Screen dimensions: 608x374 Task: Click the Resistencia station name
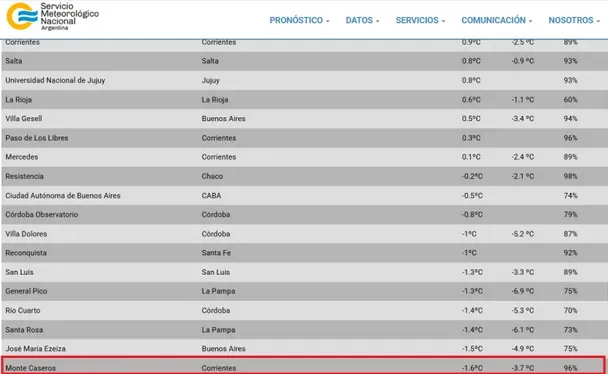coord(24,176)
